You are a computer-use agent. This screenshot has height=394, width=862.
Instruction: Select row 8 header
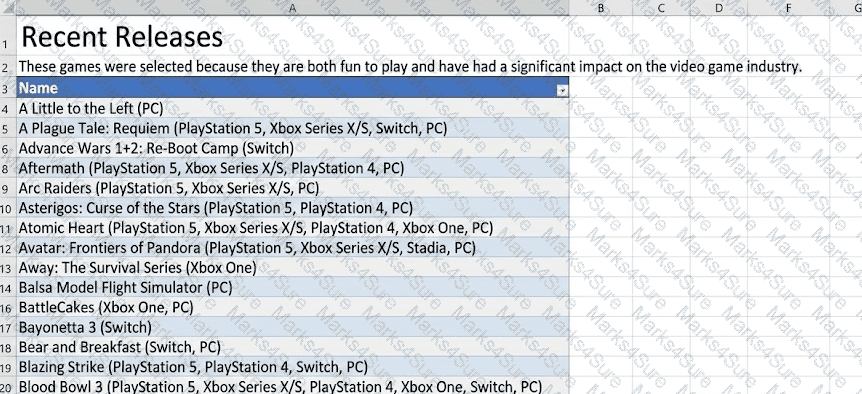(8, 169)
